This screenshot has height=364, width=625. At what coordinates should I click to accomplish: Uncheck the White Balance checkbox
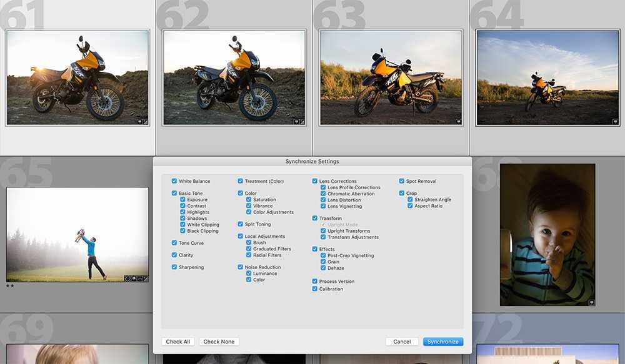(x=174, y=181)
